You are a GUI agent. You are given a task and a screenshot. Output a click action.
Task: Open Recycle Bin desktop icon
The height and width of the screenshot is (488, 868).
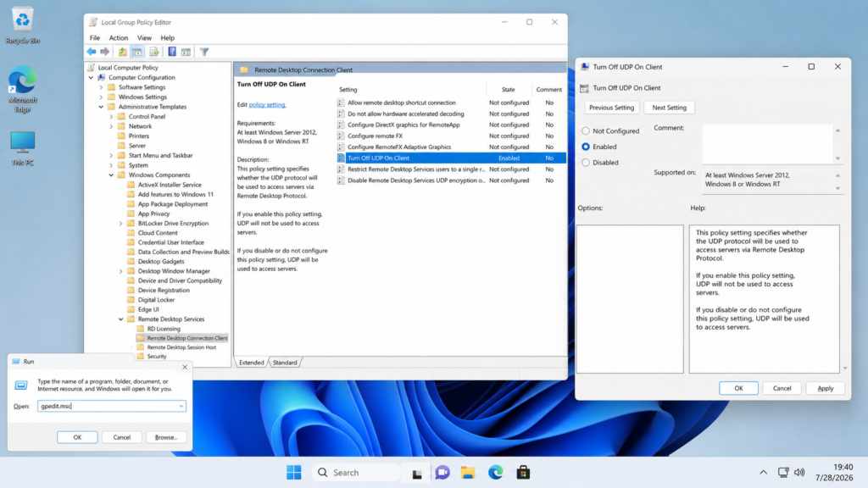[23, 25]
